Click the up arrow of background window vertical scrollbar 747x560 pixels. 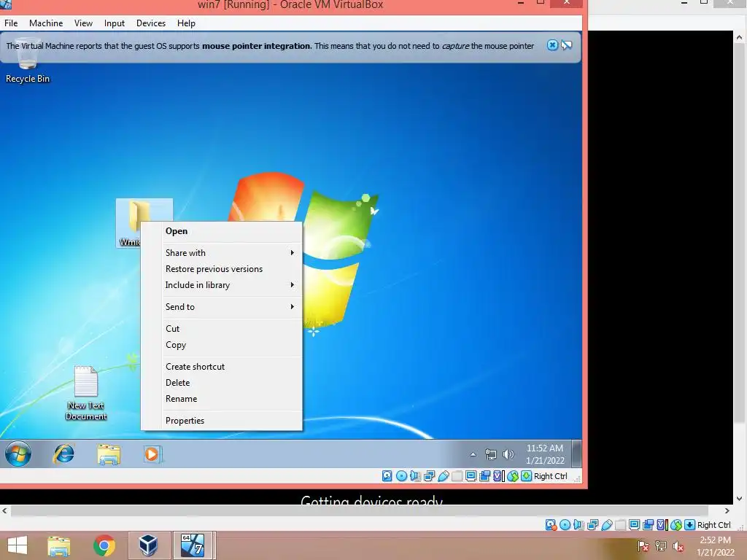[x=740, y=37]
